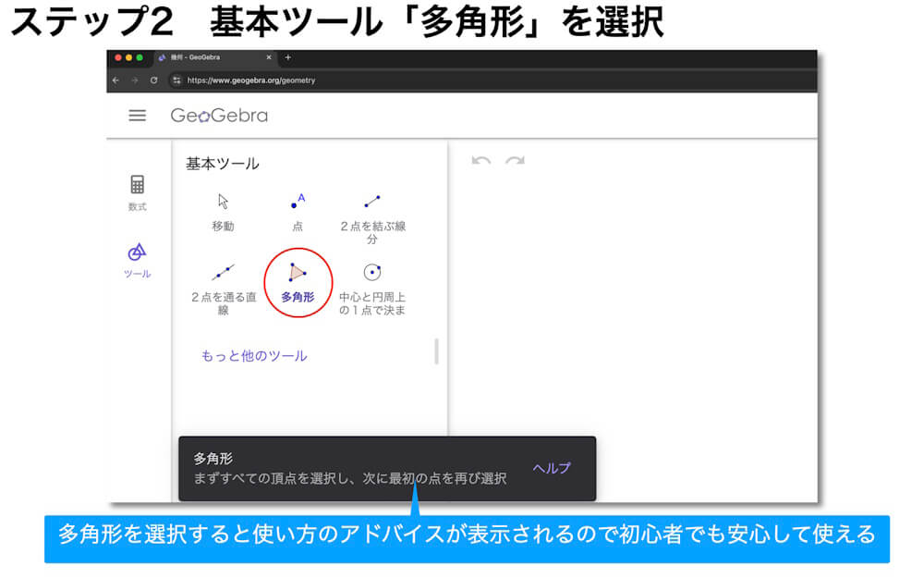Click the tools panel scrollbar
The width and height of the screenshot is (924, 578).
tap(437, 351)
